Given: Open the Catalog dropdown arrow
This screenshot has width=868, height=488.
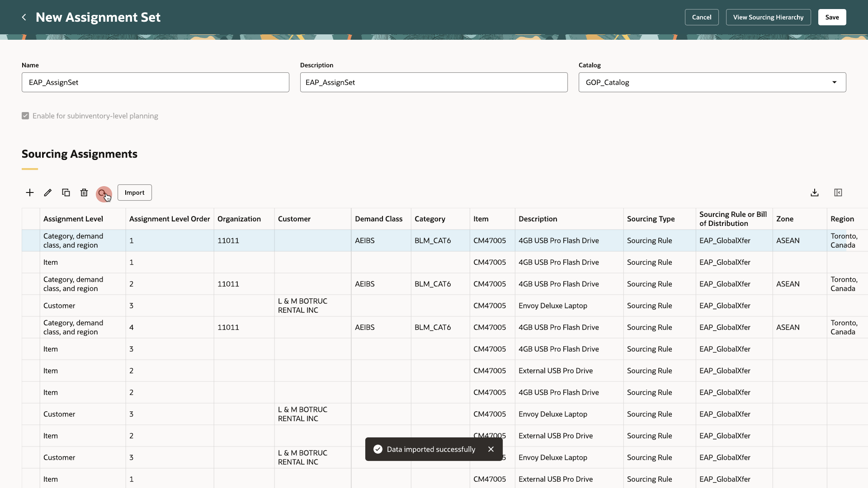Looking at the screenshot, I should pos(835,82).
